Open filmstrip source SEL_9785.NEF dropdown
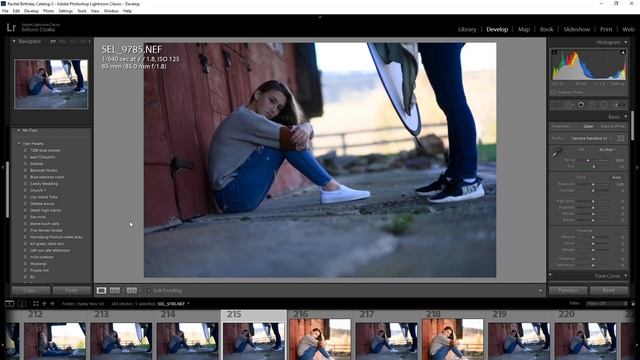Screen dimensions: 640x360 (173, 304)
